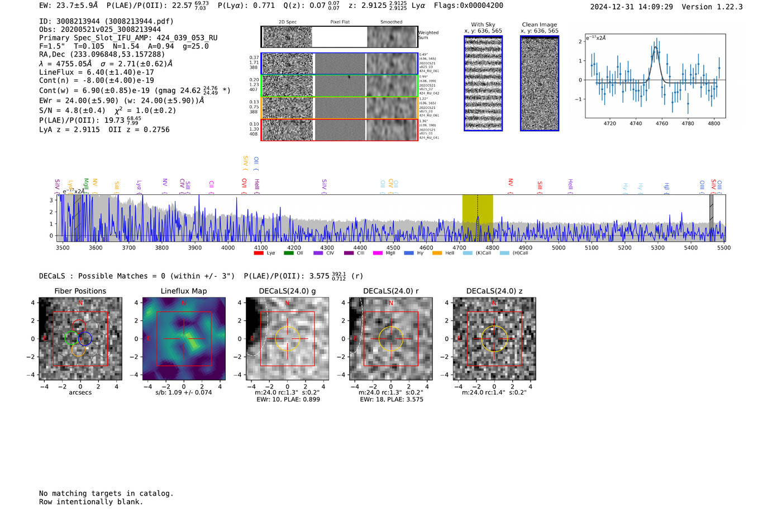Click 'No matching targets in catalog.' text
The height and width of the screenshot is (532, 782).
coord(106,493)
